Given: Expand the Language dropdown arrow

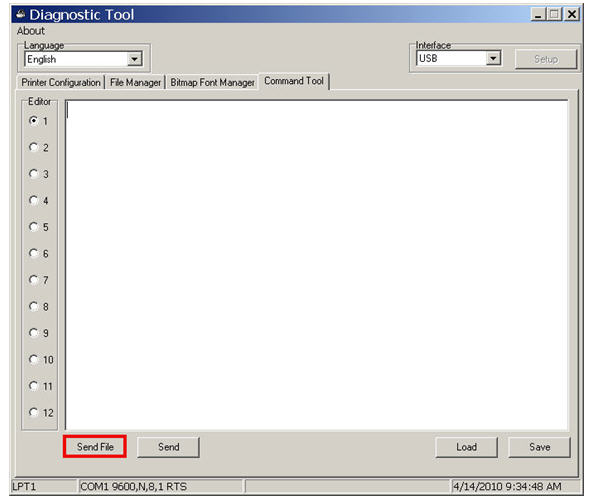Looking at the screenshot, I should coord(134,59).
